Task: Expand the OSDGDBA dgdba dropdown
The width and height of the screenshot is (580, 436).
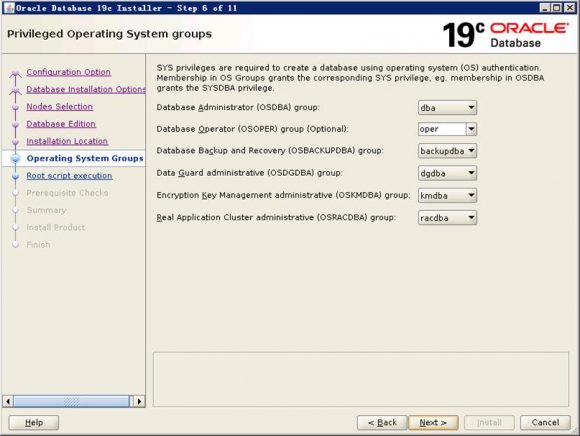Action: (x=447, y=173)
